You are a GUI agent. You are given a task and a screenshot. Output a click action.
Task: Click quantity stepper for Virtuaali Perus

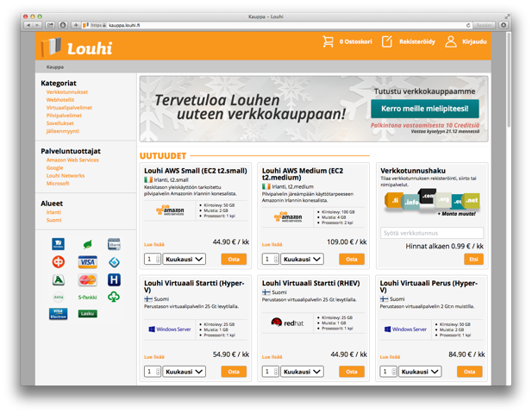click(394, 372)
